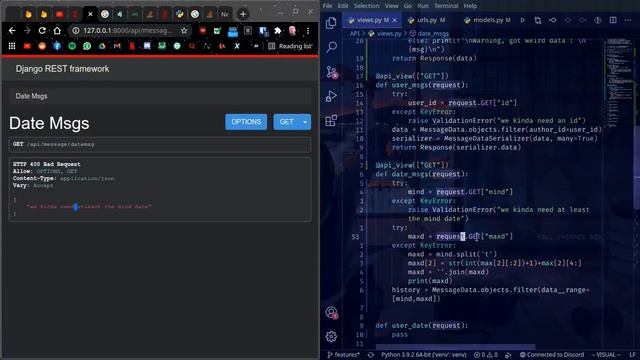Open the File menu in VS Code

[x=327, y=6]
